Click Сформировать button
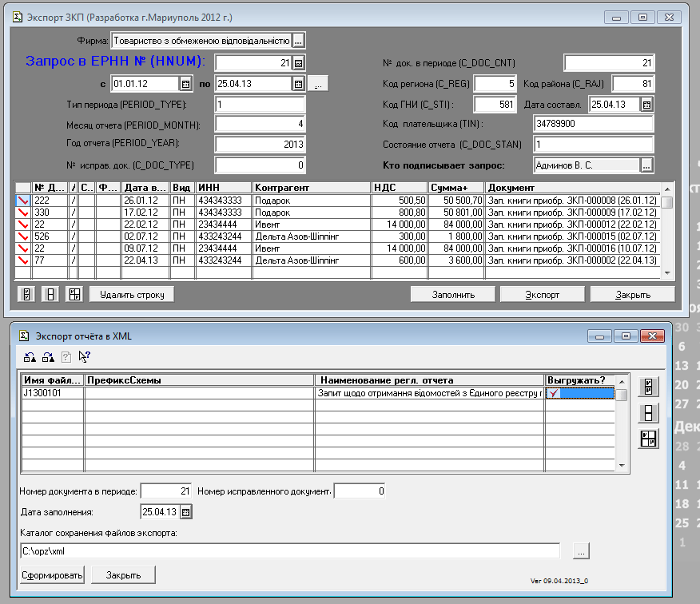 click(52, 575)
